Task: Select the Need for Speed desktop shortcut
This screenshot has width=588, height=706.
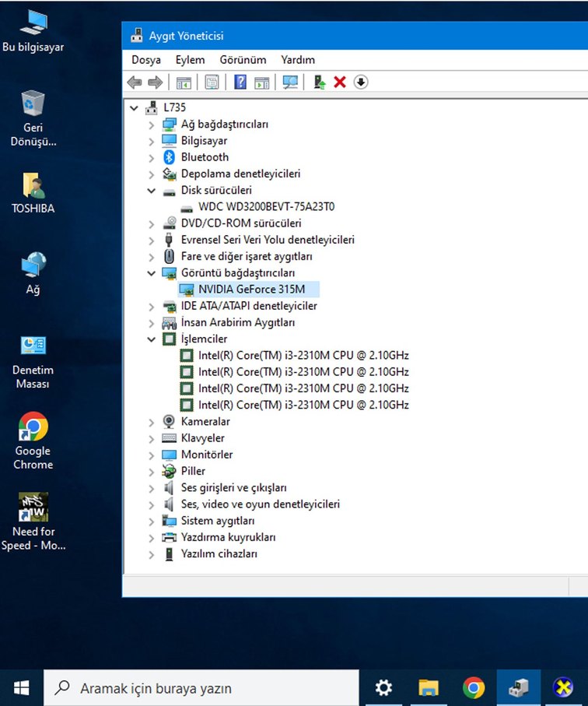Action: pos(33,522)
